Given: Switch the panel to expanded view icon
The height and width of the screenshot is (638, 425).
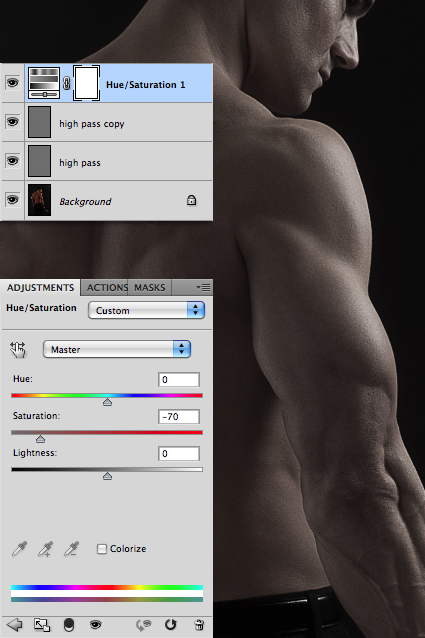Looking at the screenshot, I should 41,625.
